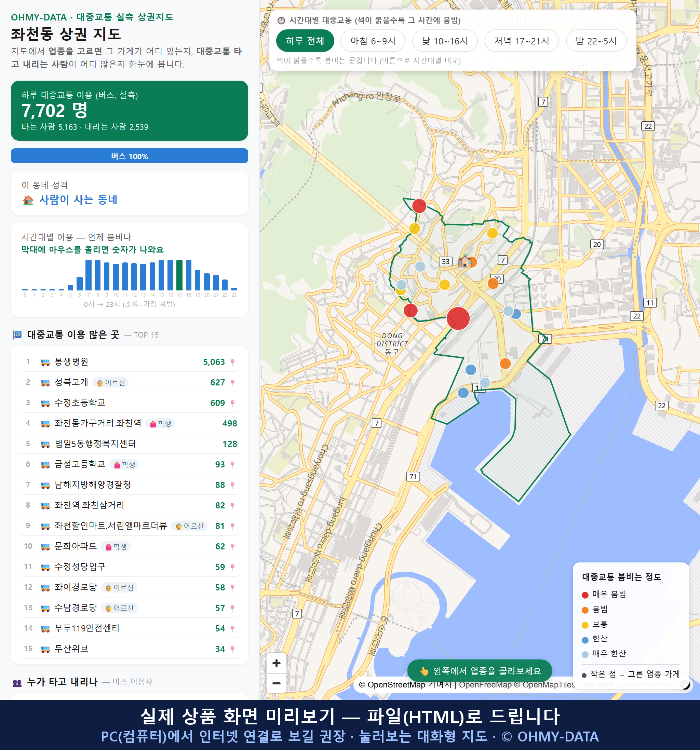Click the chart bar at hour 22
700x750 pixels.
pos(225,285)
